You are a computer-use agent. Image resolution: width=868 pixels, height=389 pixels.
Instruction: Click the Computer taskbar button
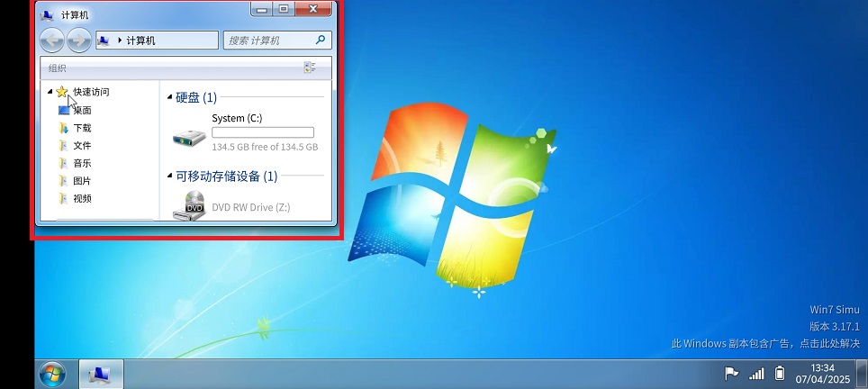102,375
